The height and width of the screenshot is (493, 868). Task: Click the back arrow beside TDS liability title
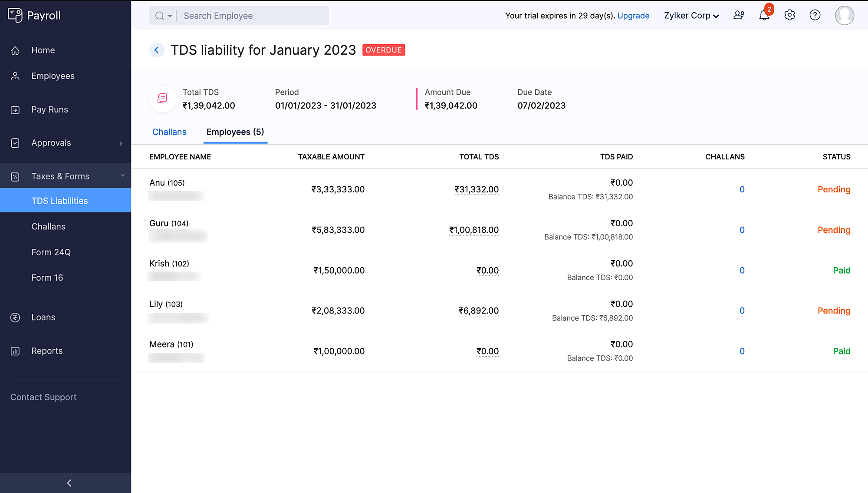pos(157,50)
